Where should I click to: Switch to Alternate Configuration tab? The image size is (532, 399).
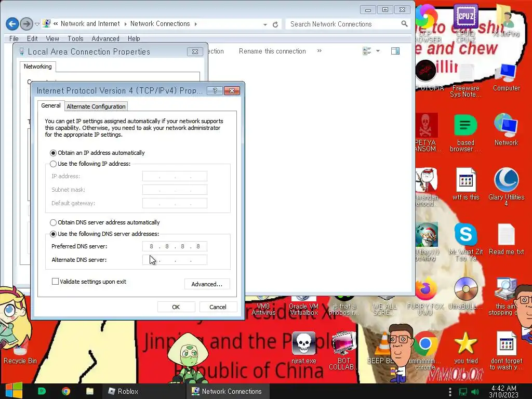(x=96, y=107)
